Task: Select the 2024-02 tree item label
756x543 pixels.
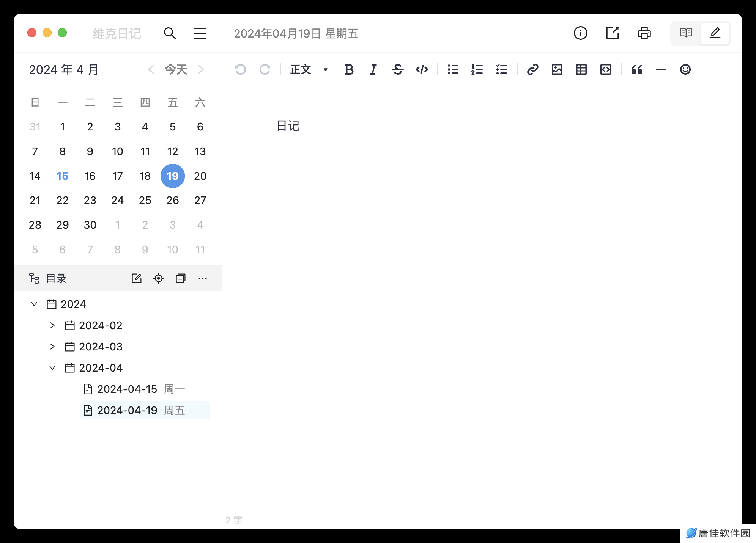Action: tap(101, 325)
